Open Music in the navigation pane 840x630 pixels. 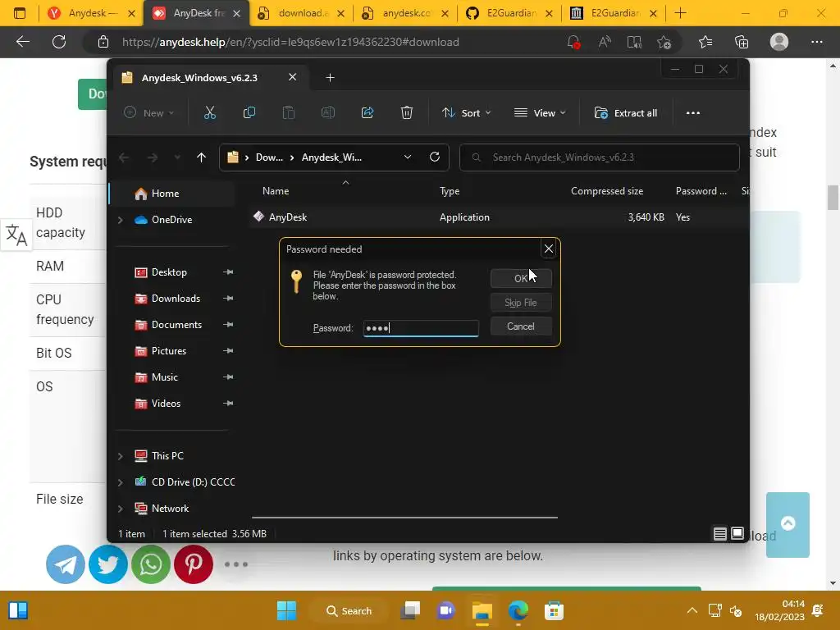[x=164, y=377]
